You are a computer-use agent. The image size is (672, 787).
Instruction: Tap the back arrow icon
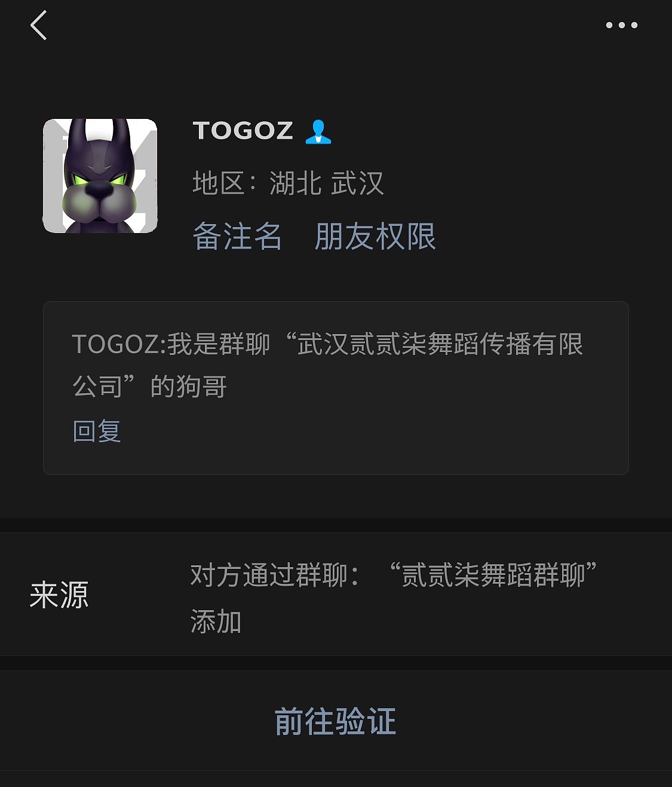38,26
